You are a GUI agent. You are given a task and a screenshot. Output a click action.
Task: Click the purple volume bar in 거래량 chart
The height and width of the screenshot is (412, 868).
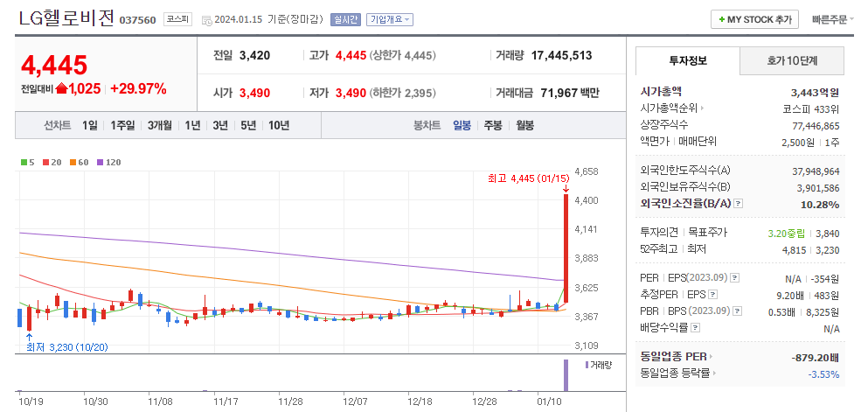point(566,375)
